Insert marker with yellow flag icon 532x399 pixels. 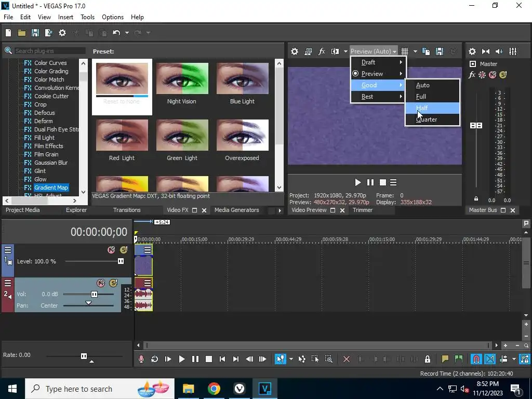[x=445, y=359]
